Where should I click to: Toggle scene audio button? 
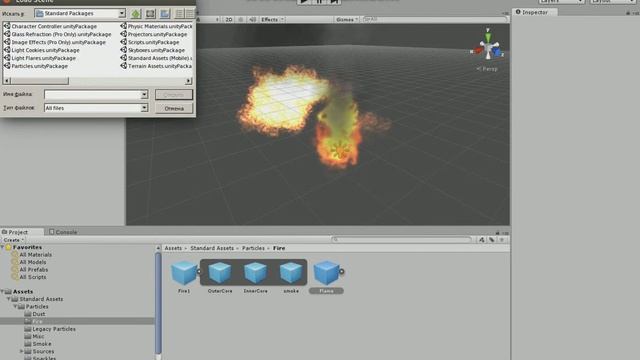253,20
